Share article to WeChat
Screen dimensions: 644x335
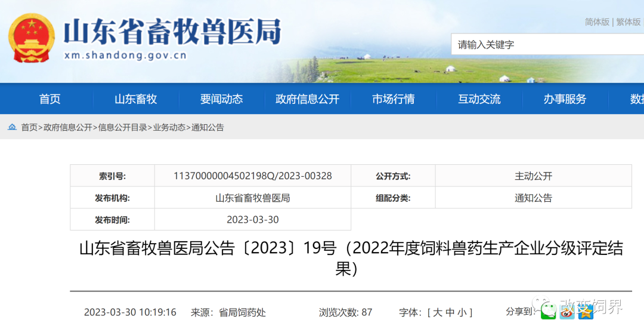pyautogui.click(x=547, y=312)
